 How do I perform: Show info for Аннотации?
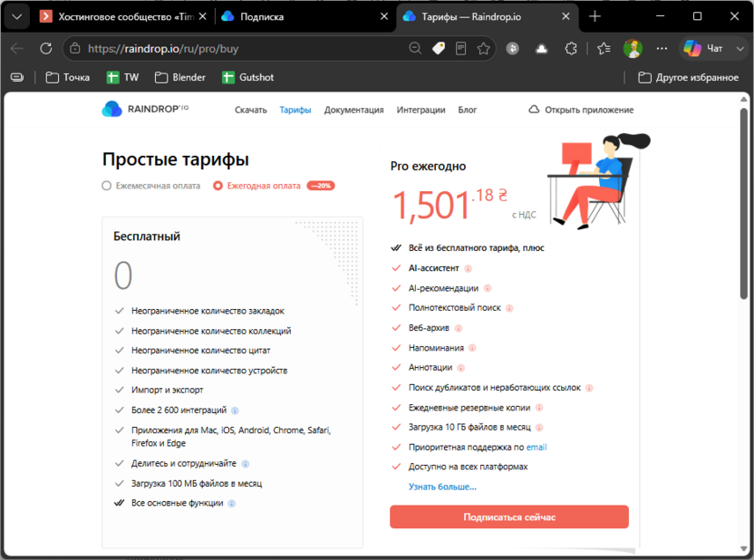point(461,368)
